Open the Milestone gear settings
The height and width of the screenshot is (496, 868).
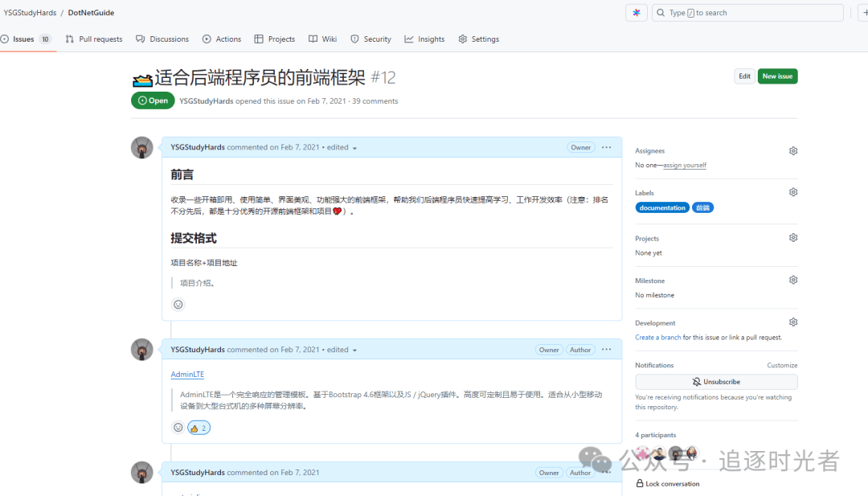click(x=792, y=281)
